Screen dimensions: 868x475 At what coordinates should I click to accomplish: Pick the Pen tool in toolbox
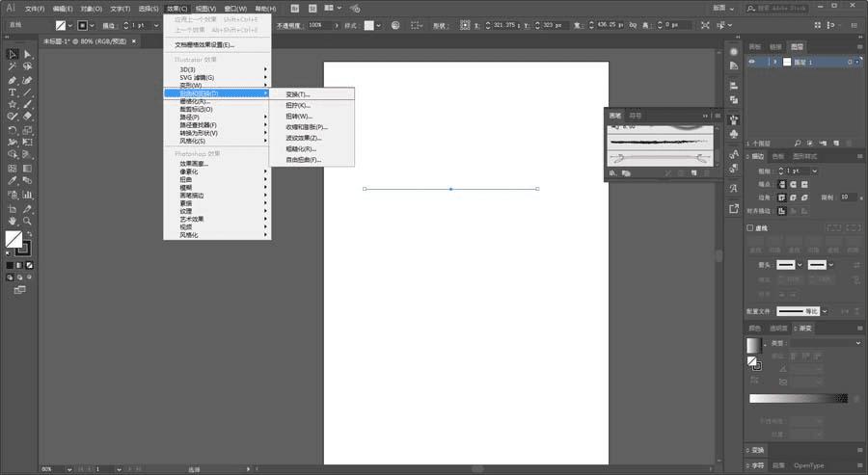(x=12, y=80)
